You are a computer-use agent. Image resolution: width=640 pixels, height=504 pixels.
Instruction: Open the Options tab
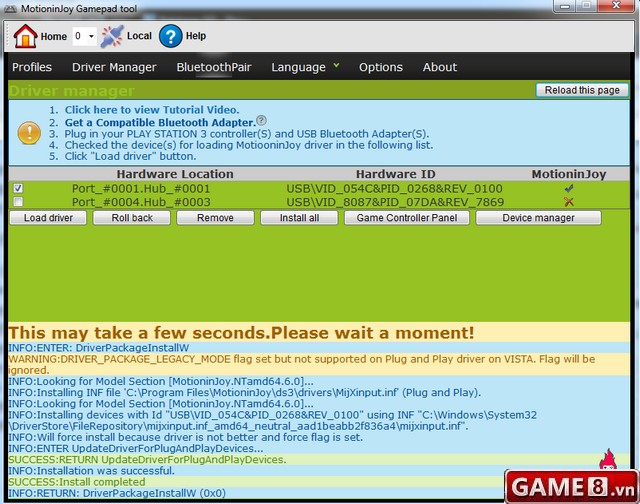pos(381,67)
